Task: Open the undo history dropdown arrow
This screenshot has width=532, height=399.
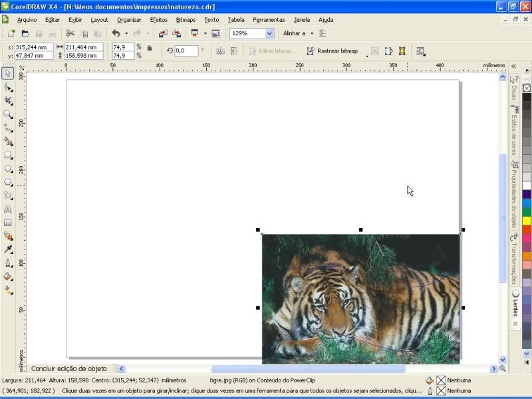Action: pos(126,33)
